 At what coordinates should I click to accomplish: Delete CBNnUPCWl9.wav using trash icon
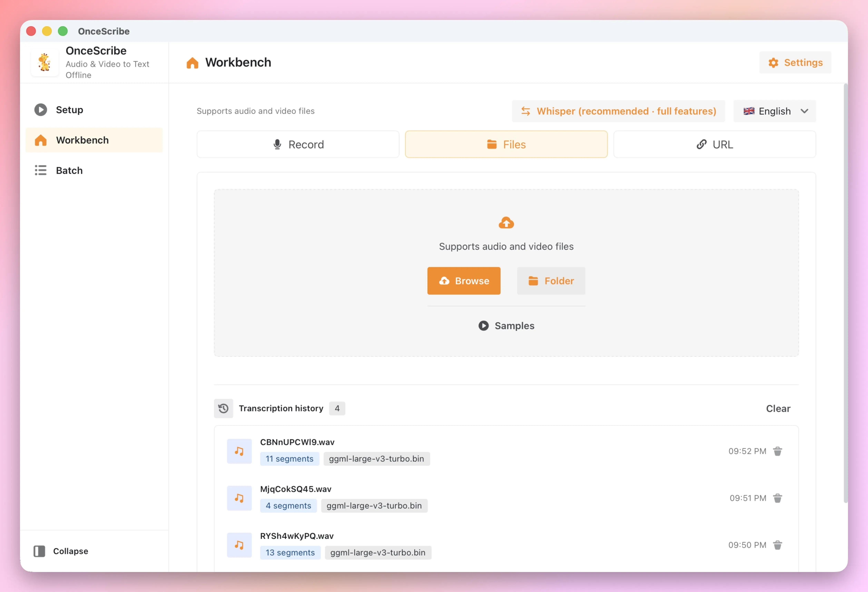tap(777, 451)
